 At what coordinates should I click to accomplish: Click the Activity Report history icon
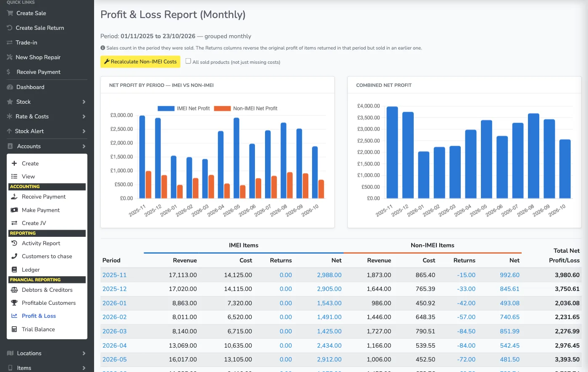coord(14,243)
